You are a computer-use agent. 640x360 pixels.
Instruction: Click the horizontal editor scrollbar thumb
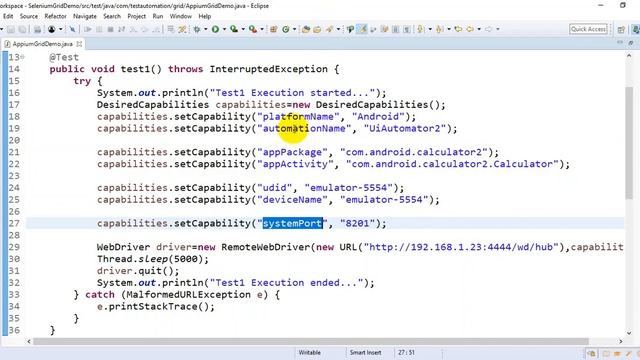pos(311,341)
